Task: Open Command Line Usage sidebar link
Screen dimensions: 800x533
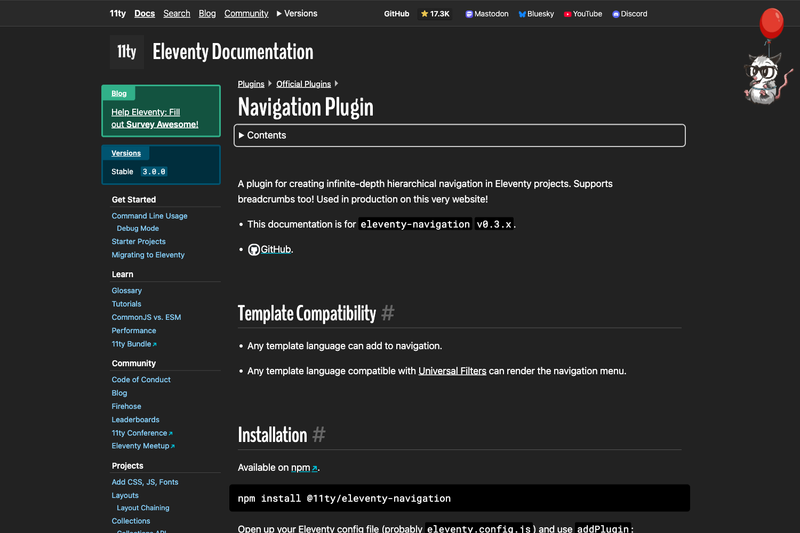Action: pyautogui.click(x=149, y=216)
